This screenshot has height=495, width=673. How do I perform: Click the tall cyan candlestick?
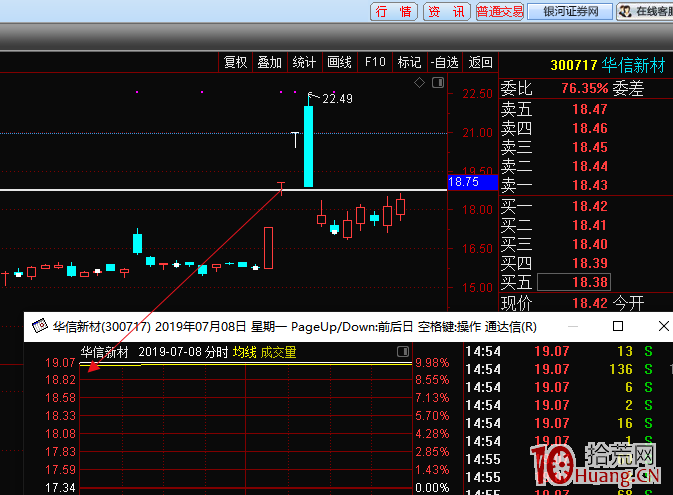pyautogui.click(x=308, y=146)
